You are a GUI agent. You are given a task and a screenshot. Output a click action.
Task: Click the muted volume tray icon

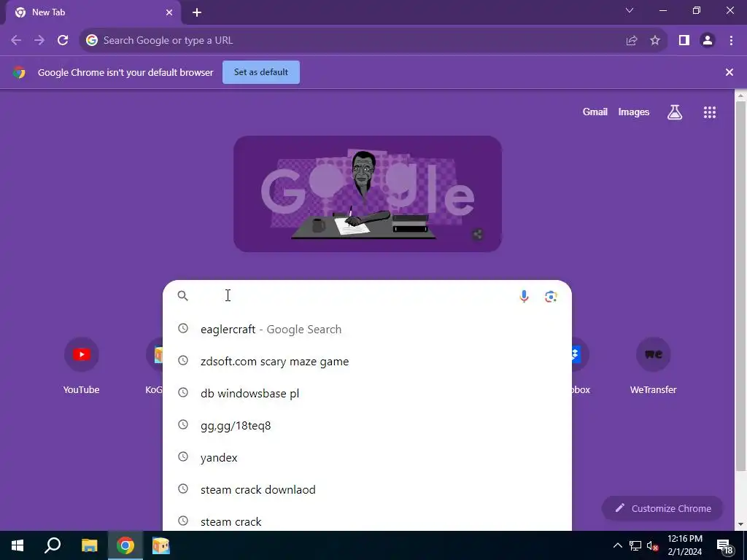point(652,545)
